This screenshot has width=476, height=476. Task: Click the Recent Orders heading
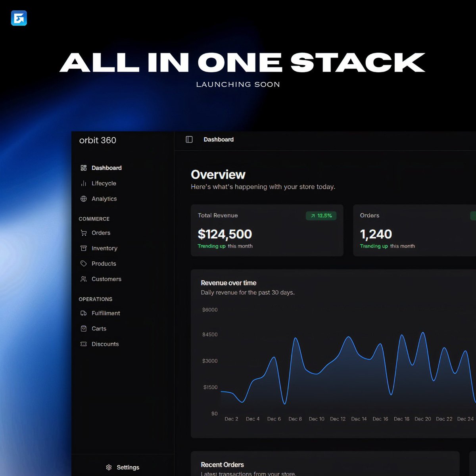coord(222,464)
